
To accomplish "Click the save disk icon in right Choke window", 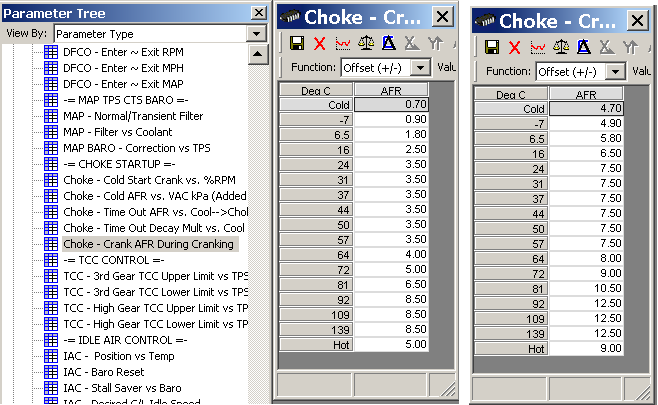I will tap(492, 47).
